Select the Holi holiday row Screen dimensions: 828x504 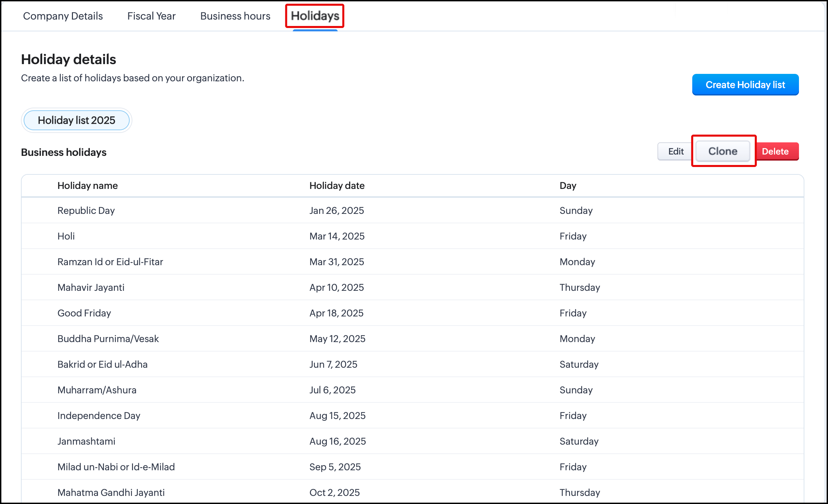pyautogui.click(x=66, y=236)
